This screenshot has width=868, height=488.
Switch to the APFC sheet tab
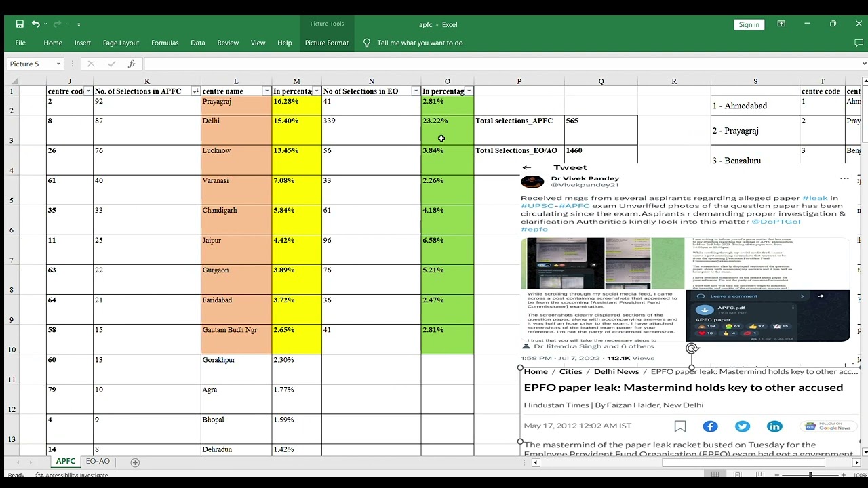65,461
